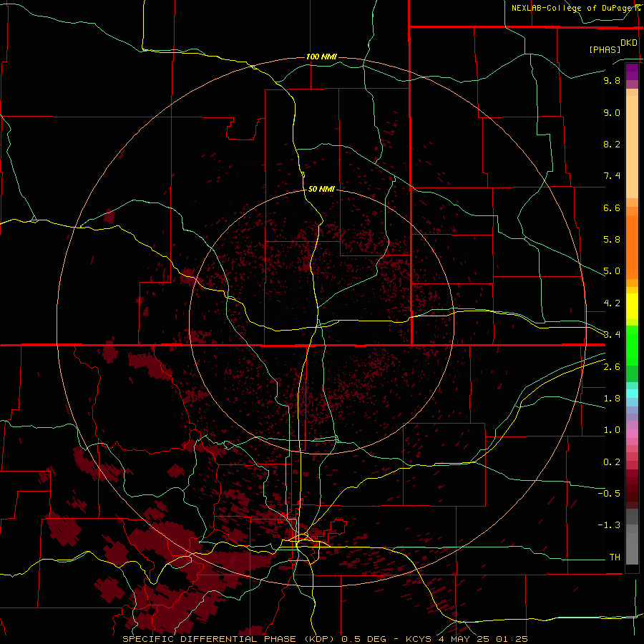Pick the cyan band of the color bar
Viewport: 644px width, 644px height.
[x=632, y=394]
